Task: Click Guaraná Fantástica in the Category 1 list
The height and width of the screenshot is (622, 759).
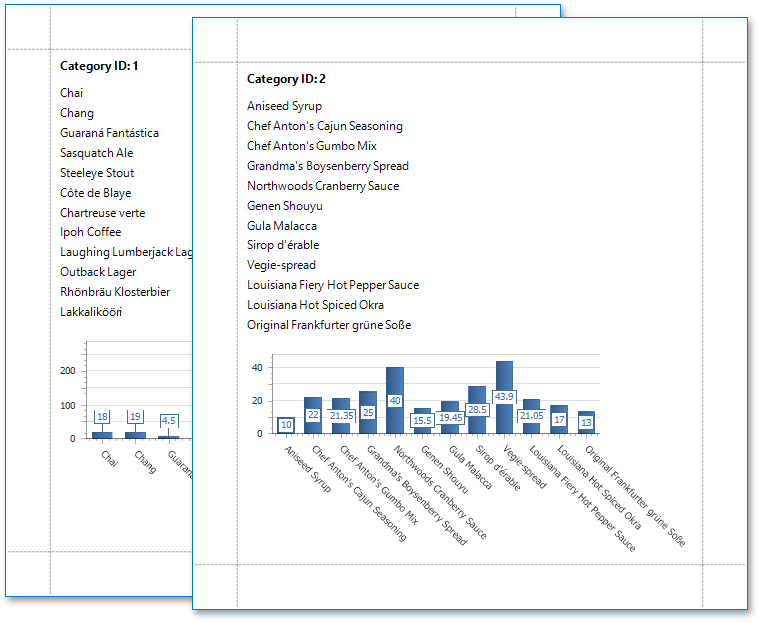Action: 109,133
